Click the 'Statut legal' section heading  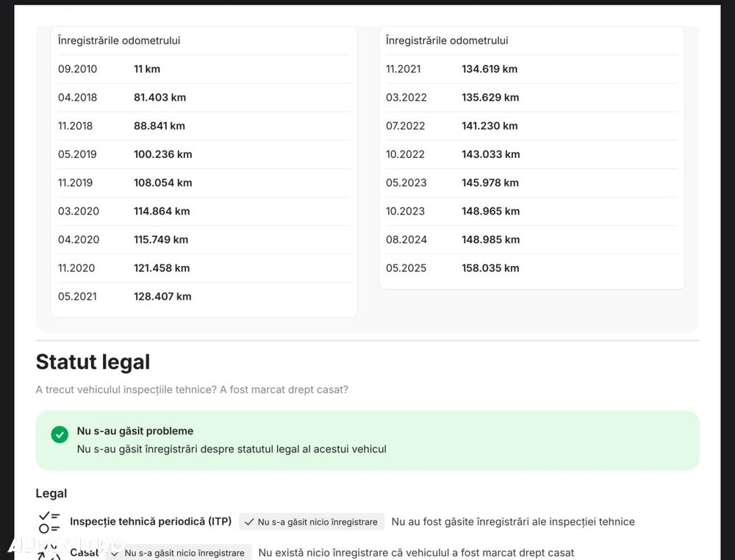point(93,362)
